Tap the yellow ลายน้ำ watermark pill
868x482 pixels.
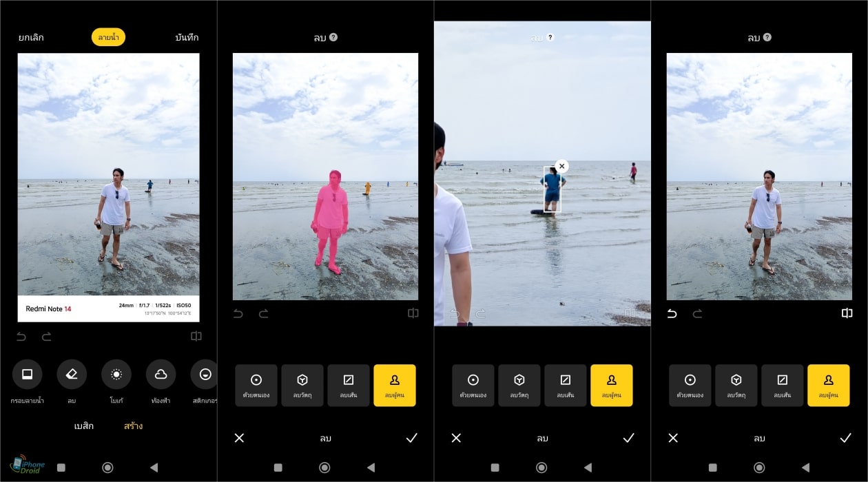tap(108, 37)
